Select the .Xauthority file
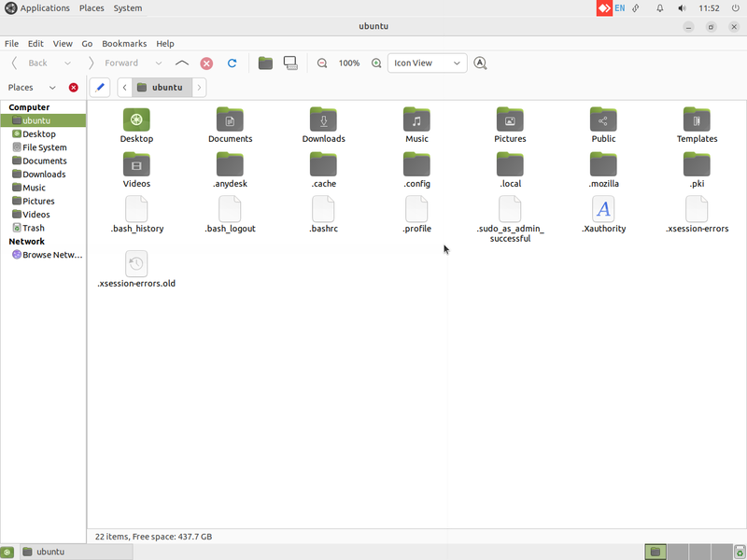Image resolution: width=747 pixels, height=560 pixels. (x=603, y=215)
